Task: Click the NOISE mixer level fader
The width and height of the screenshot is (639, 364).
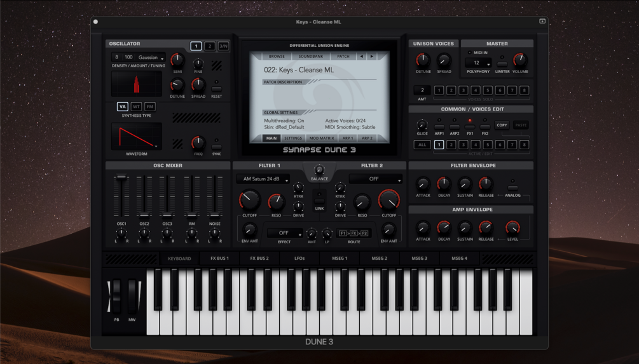Action: tap(214, 215)
